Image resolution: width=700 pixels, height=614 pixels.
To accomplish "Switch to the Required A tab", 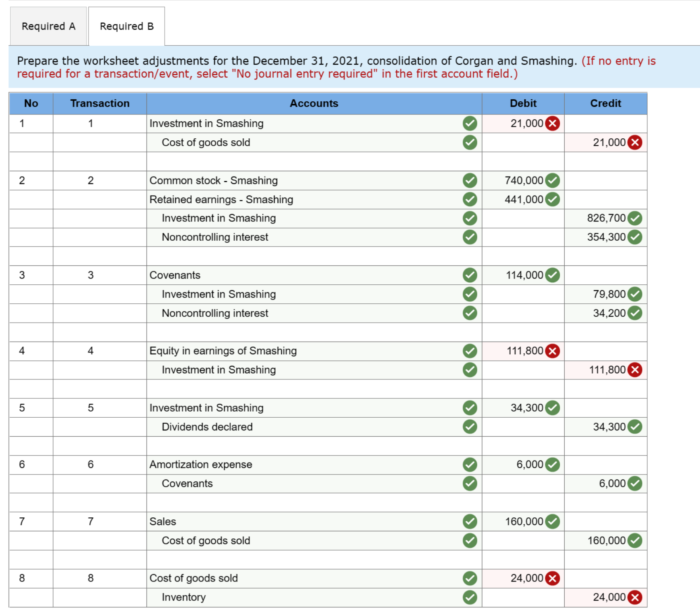I will coord(48,26).
